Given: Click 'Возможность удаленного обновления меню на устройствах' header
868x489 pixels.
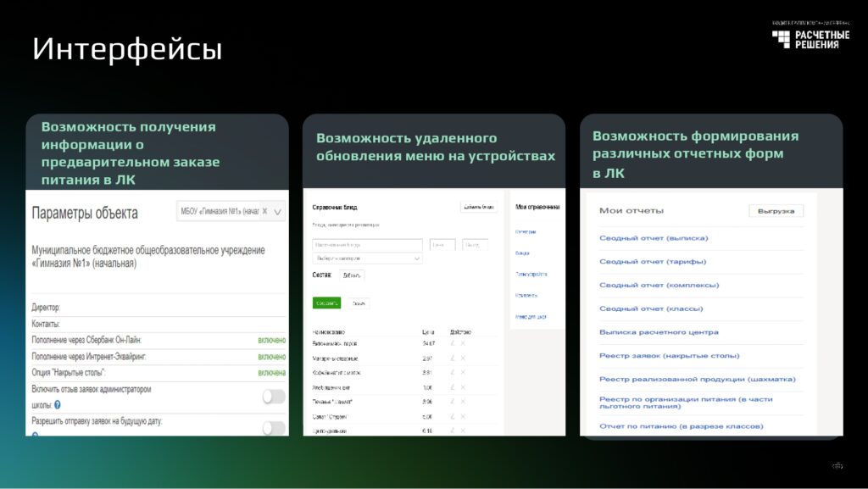Looking at the screenshot, I should (x=436, y=147).
